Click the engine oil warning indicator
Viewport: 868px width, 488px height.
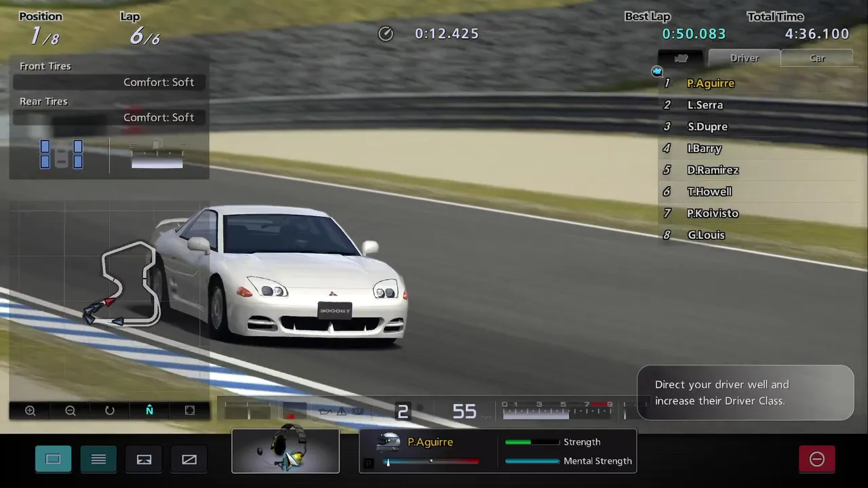[x=325, y=411]
